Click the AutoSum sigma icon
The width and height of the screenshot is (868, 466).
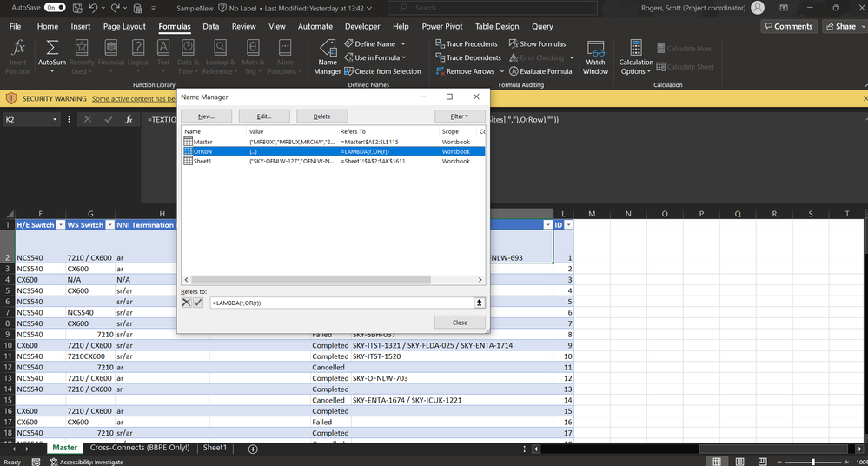(52, 49)
